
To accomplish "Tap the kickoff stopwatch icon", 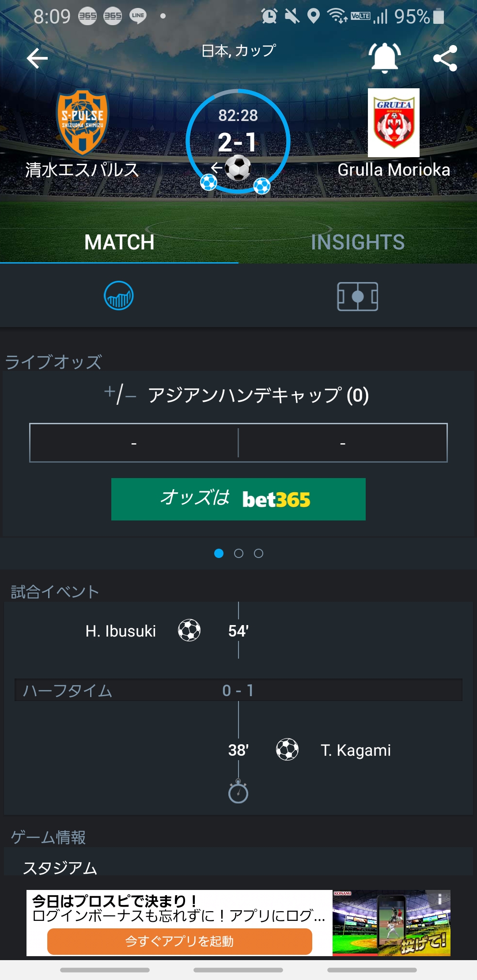I will pos(238,792).
